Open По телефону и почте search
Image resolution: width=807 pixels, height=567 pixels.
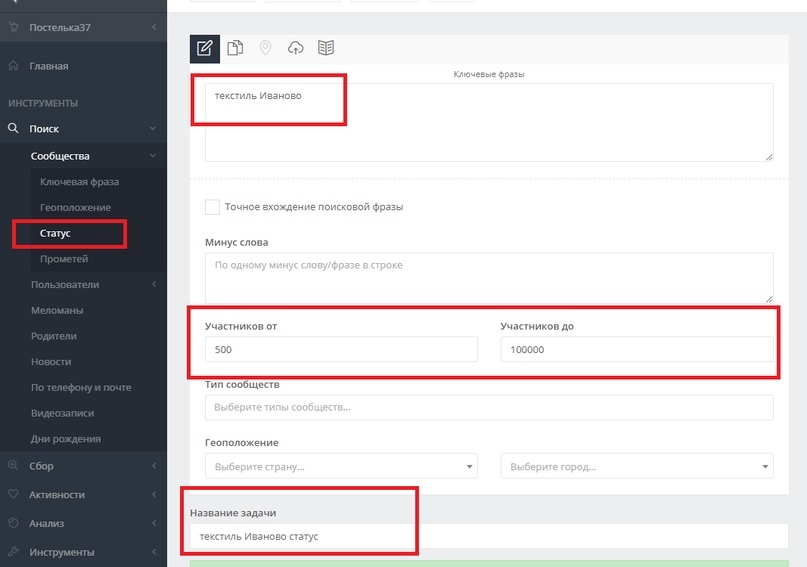81,387
